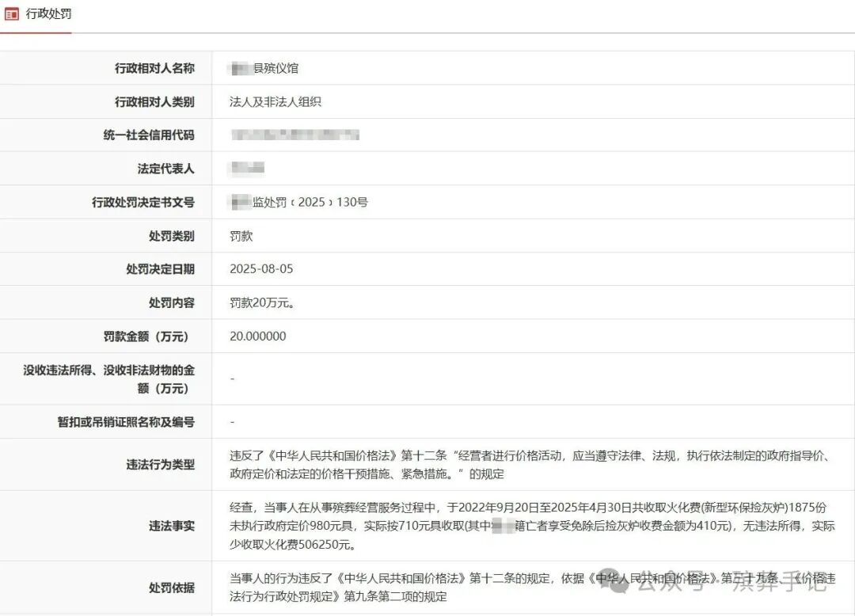Select the 法人及非法人组织 category value

tap(275, 102)
